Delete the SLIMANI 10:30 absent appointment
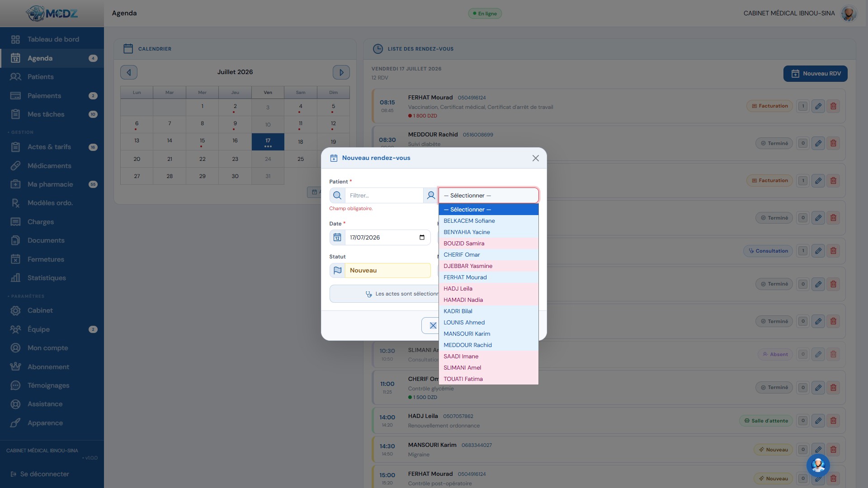The image size is (868, 488). 833,355
